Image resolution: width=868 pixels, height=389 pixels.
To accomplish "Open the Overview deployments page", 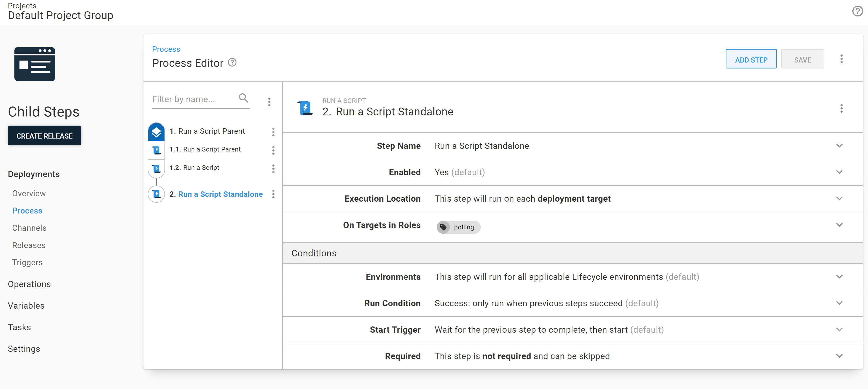I will (x=29, y=193).
